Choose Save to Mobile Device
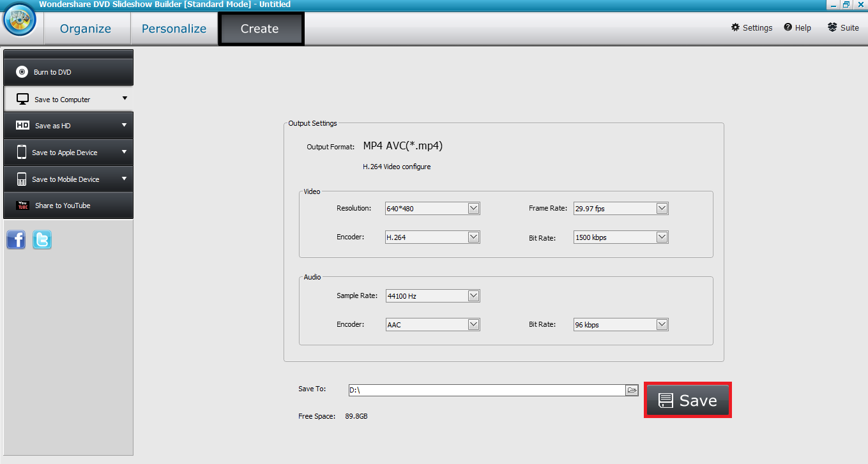The height and width of the screenshot is (464, 868). tap(68, 179)
